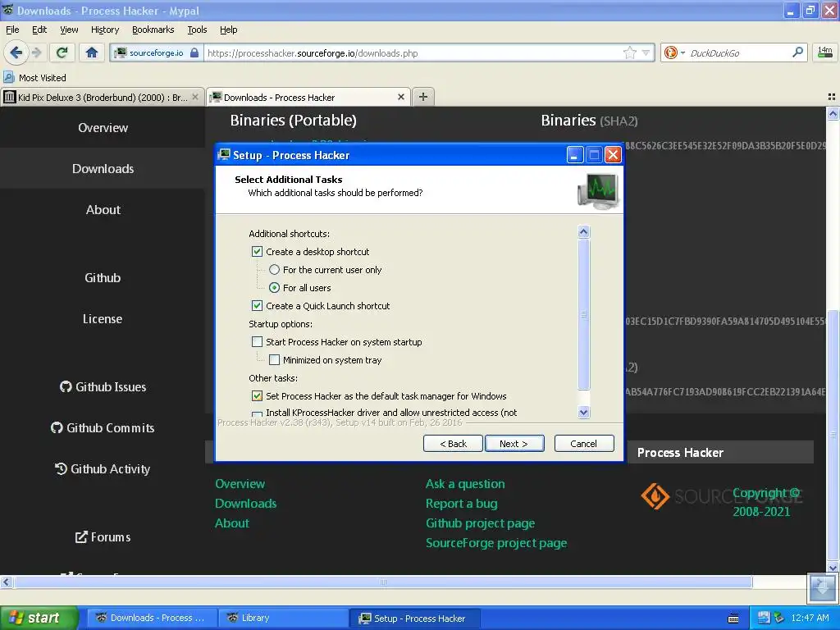The width and height of the screenshot is (840, 630).
Task: Click the tasks list scrollbar thumb
Action: point(584,314)
